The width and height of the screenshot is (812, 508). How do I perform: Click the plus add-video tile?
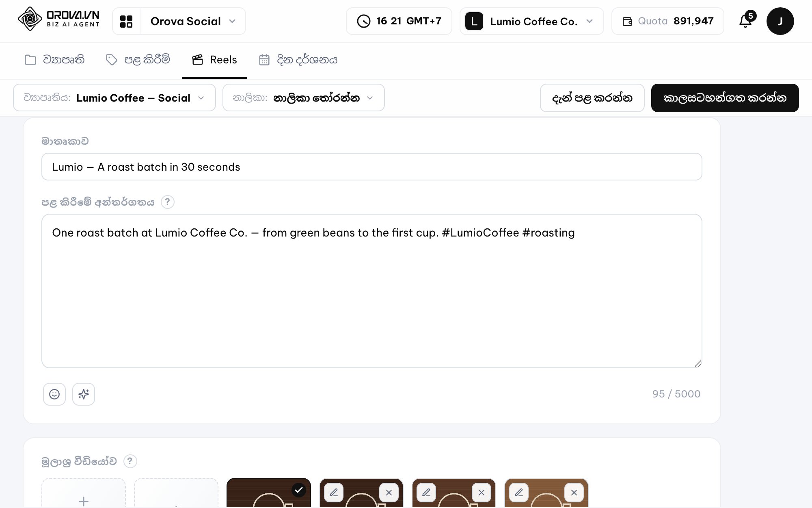[84, 493]
